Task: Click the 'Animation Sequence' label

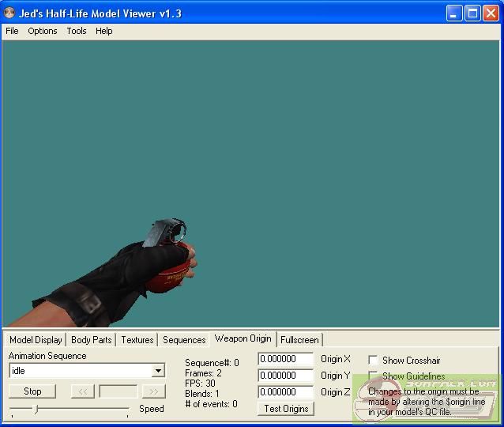Action: (x=47, y=356)
